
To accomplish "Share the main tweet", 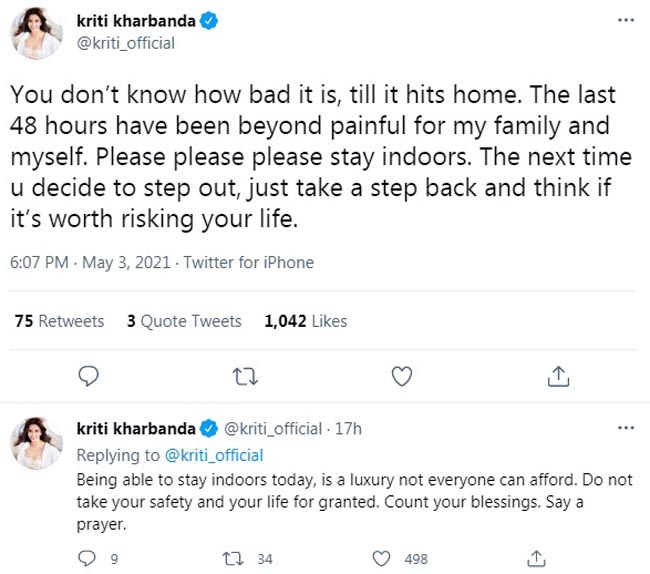I will (x=559, y=376).
